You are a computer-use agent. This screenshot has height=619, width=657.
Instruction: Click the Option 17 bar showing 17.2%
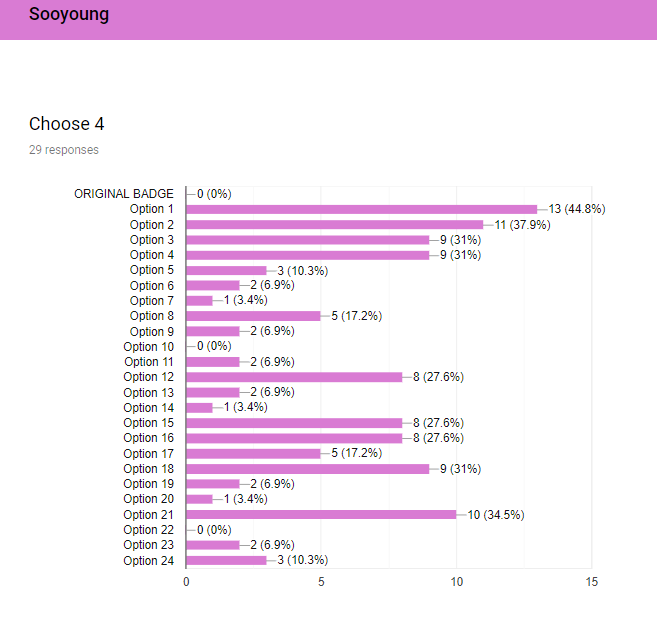coord(253,453)
